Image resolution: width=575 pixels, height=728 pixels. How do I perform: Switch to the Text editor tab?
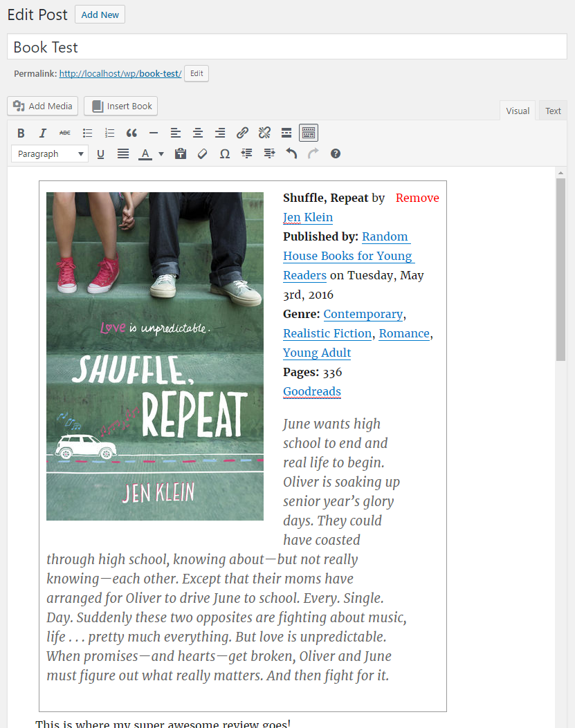click(553, 111)
